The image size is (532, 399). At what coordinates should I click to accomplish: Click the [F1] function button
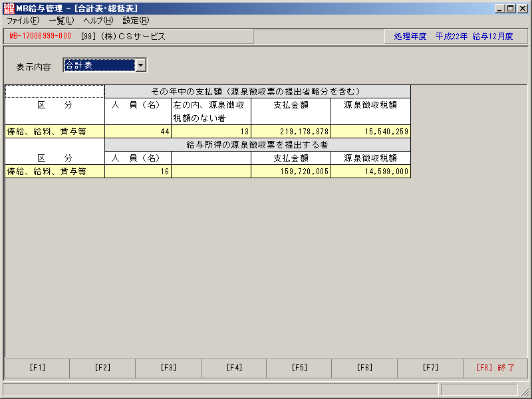37,368
